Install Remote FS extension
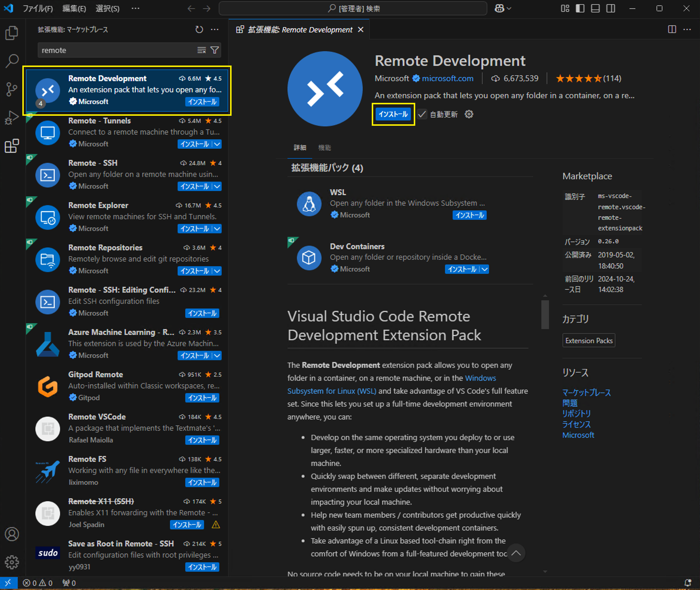 point(202,483)
